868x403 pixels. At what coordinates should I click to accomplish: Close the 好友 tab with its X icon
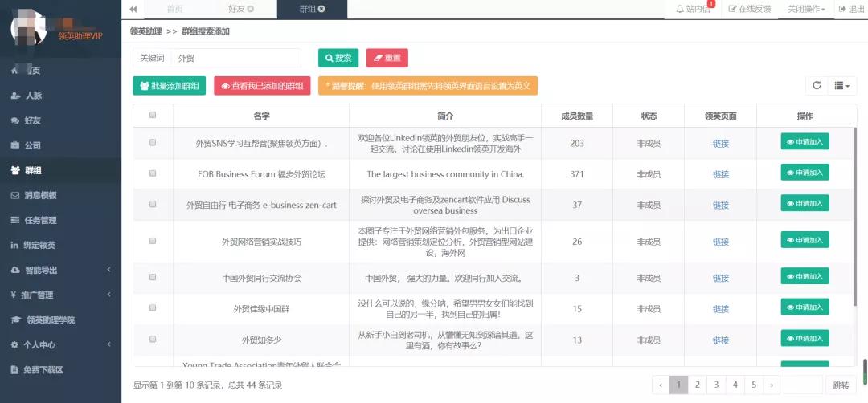pos(250,9)
